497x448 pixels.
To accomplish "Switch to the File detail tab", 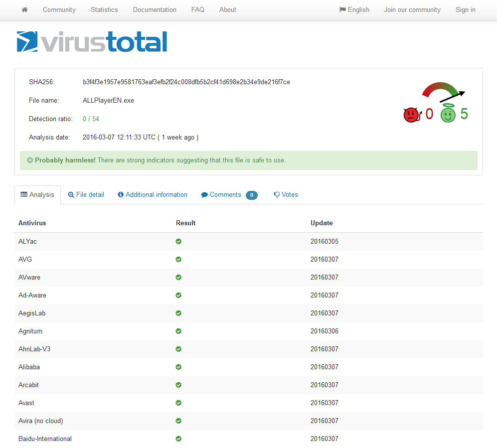I will pyautogui.click(x=86, y=195).
